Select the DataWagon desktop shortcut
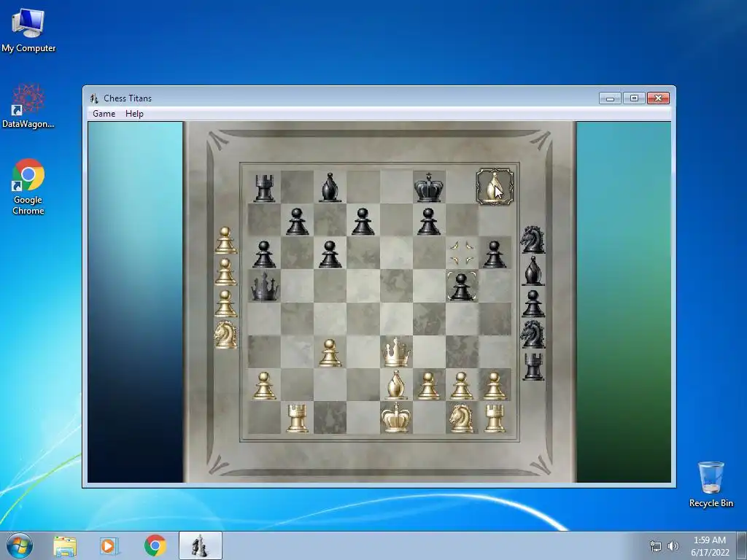Viewport: 747px width, 560px height. click(x=28, y=106)
